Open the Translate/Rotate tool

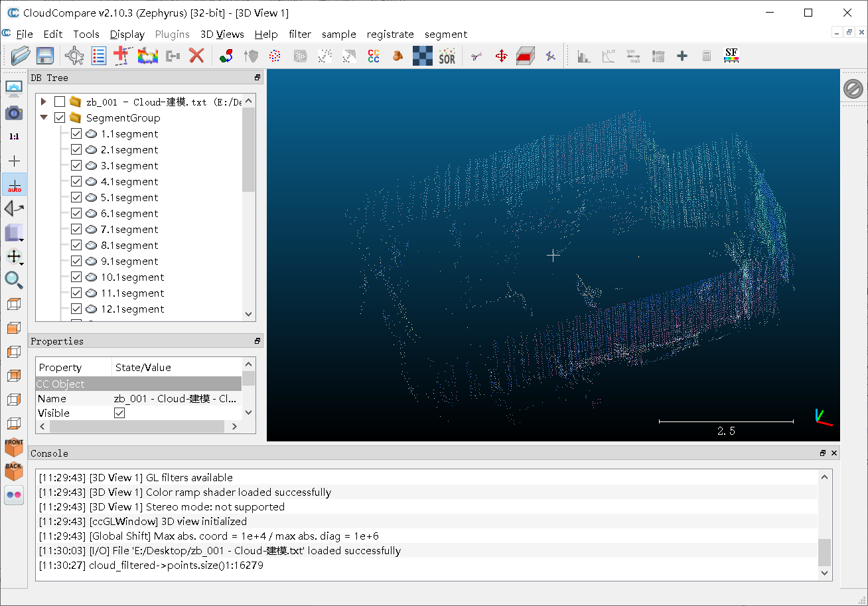(501, 56)
